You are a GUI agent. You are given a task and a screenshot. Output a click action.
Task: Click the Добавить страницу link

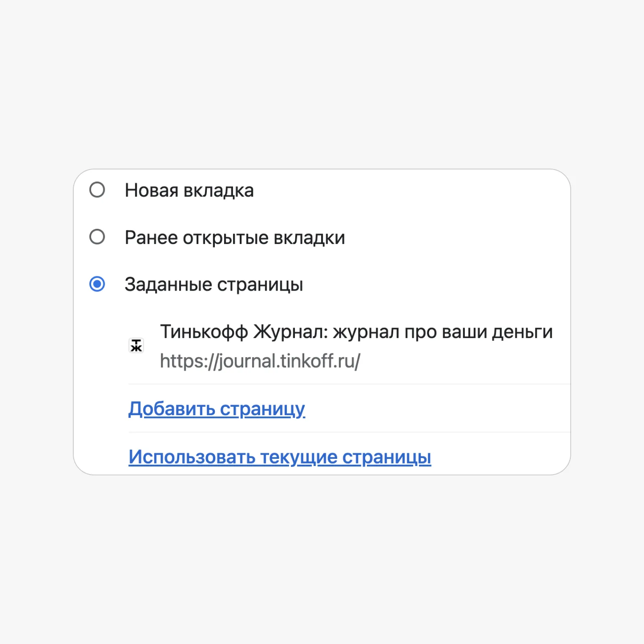pos(217,408)
